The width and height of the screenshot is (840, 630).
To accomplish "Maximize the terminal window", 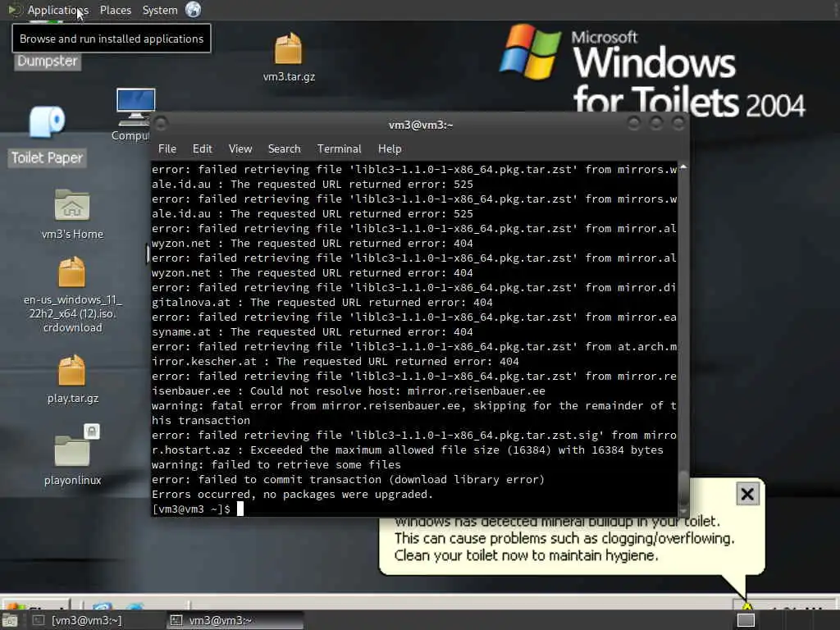I will coord(656,124).
